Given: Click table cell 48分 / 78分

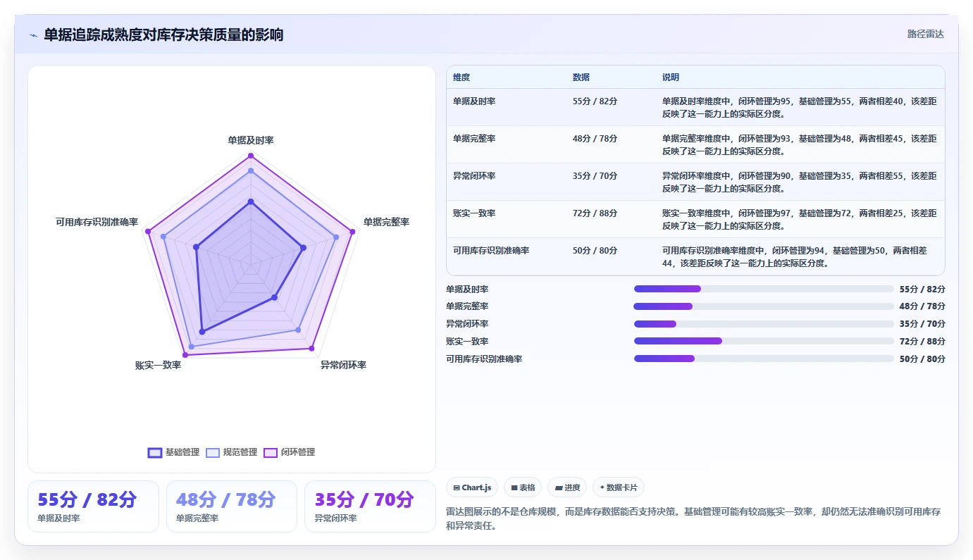Looking at the screenshot, I should pyautogui.click(x=595, y=139).
